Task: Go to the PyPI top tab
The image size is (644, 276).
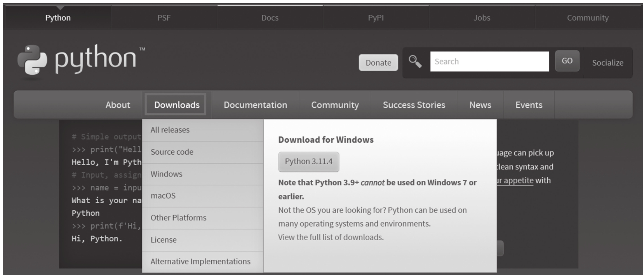Action: pos(376,18)
